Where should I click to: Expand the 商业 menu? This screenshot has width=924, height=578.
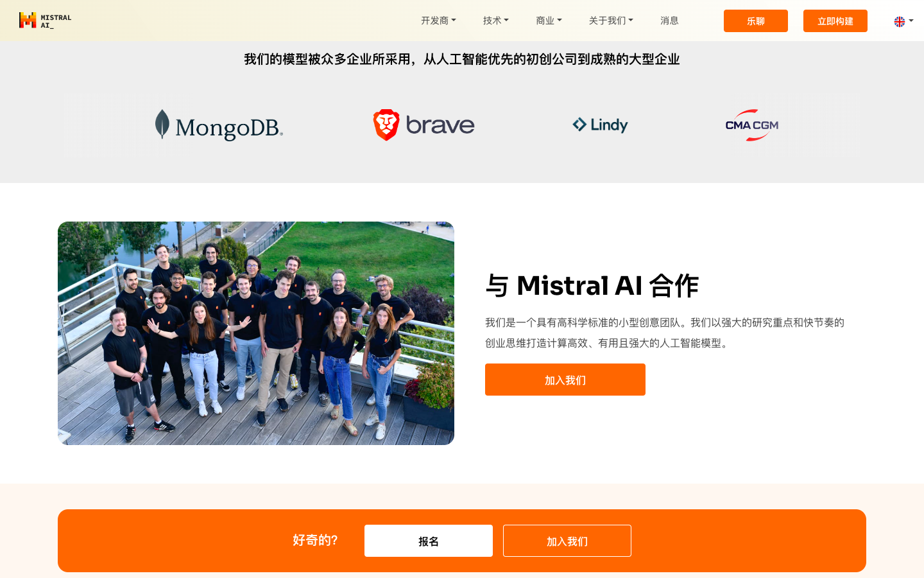[x=549, y=21]
